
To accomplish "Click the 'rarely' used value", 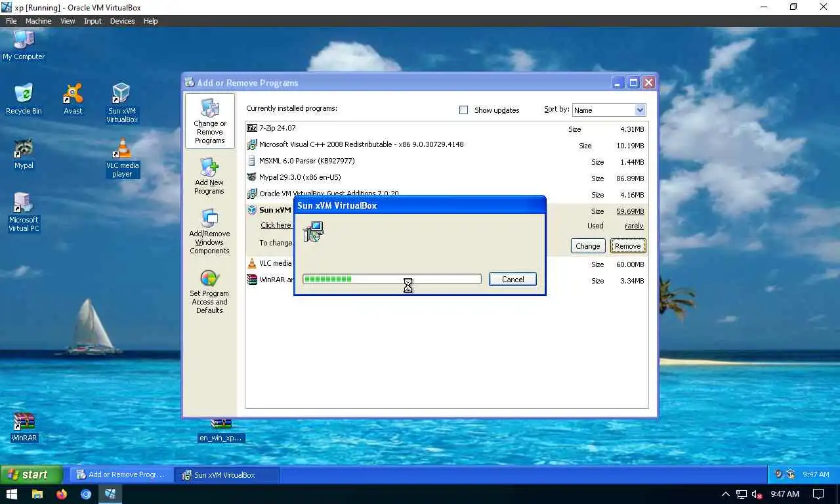I will point(634,226).
